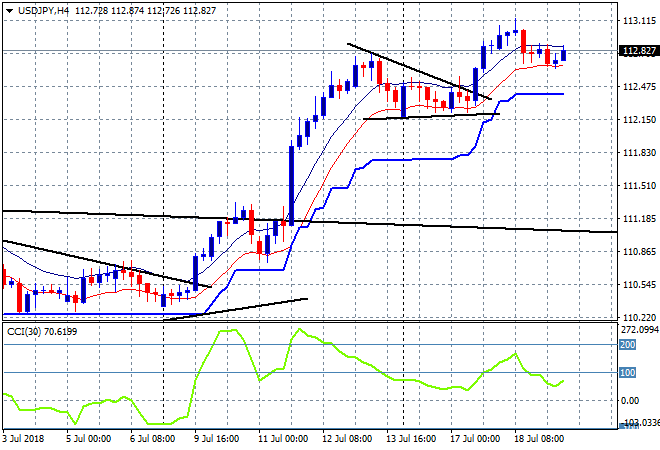The width and height of the screenshot is (660, 450).
Task: Click the 11 Jul 00:00 time label
Action: click(283, 439)
